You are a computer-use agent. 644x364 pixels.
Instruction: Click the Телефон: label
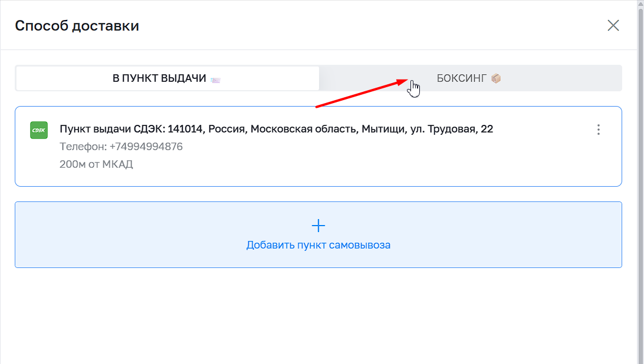[x=83, y=147]
